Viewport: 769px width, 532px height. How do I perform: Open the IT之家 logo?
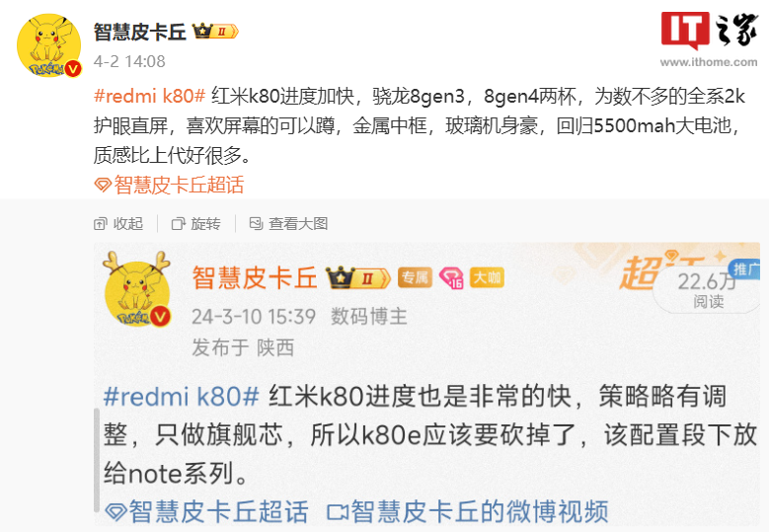pos(709,31)
